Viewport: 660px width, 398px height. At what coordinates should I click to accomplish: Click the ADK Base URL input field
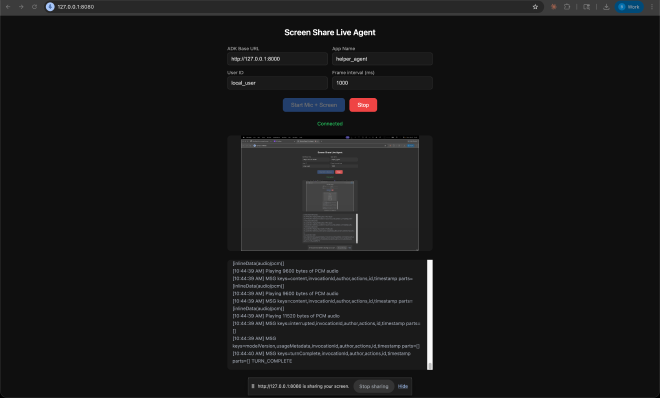277,59
